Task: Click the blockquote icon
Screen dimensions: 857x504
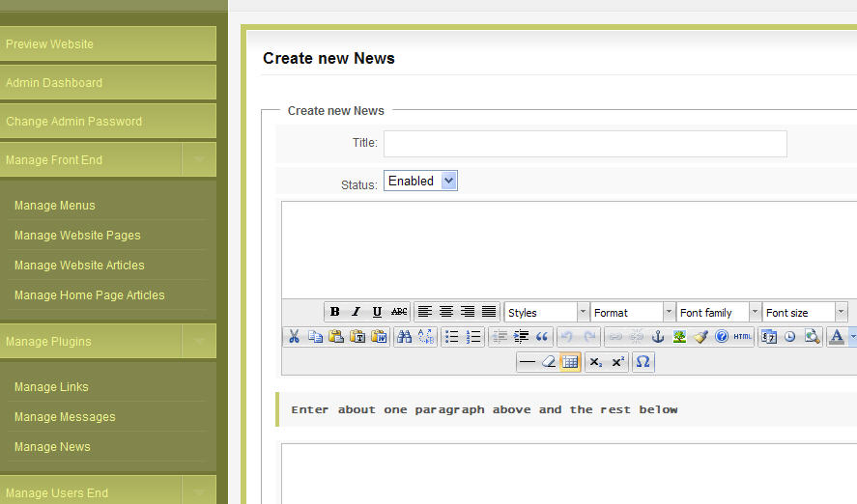Action: pos(542,337)
